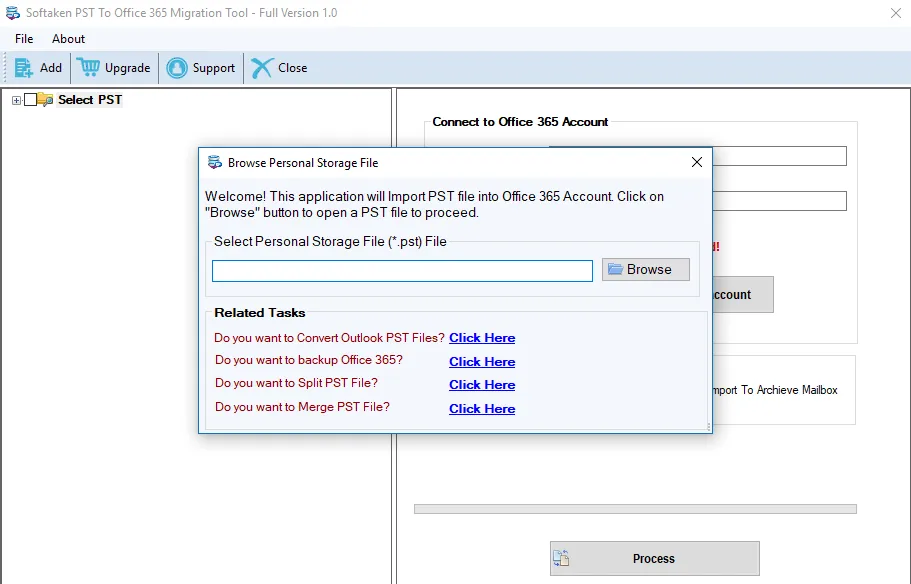Open the File menu
911x584 pixels.
click(x=24, y=39)
